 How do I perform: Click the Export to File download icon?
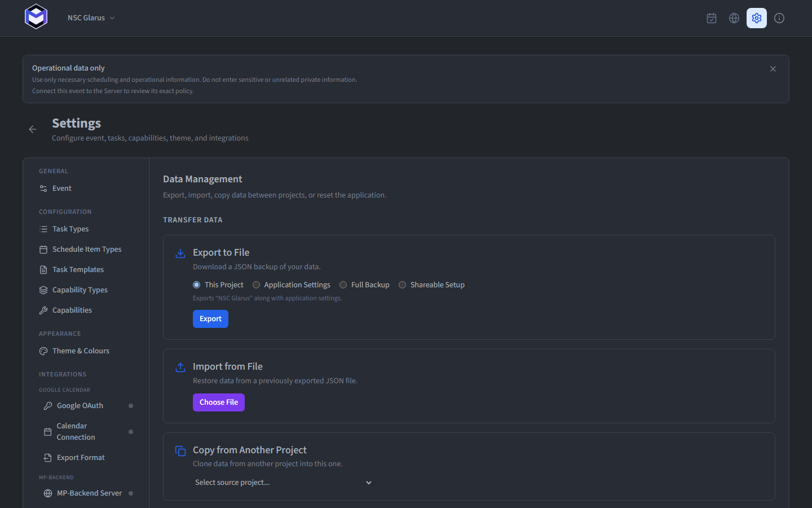click(x=180, y=253)
